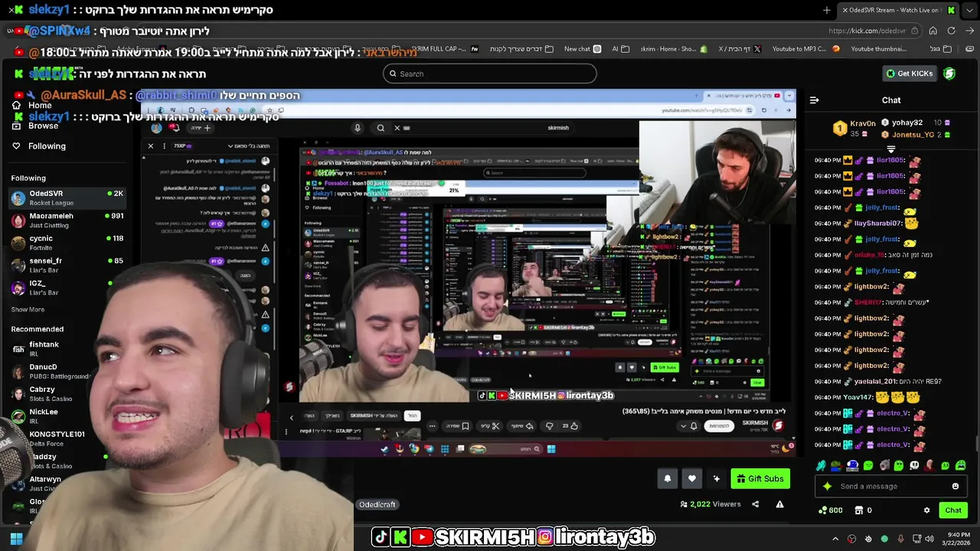The width and height of the screenshot is (980, 551).
Task: Click the 2,022 Viewers count
Action: (x=710, y=504)
